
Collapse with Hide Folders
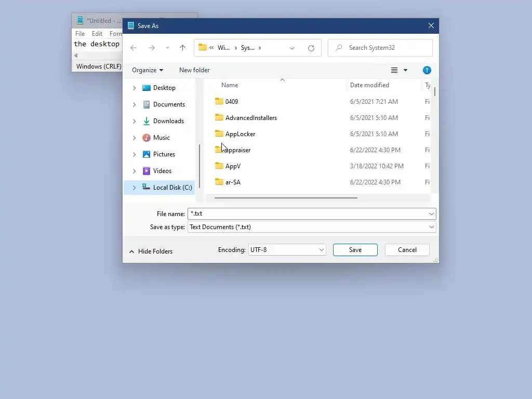pos(151,251)
